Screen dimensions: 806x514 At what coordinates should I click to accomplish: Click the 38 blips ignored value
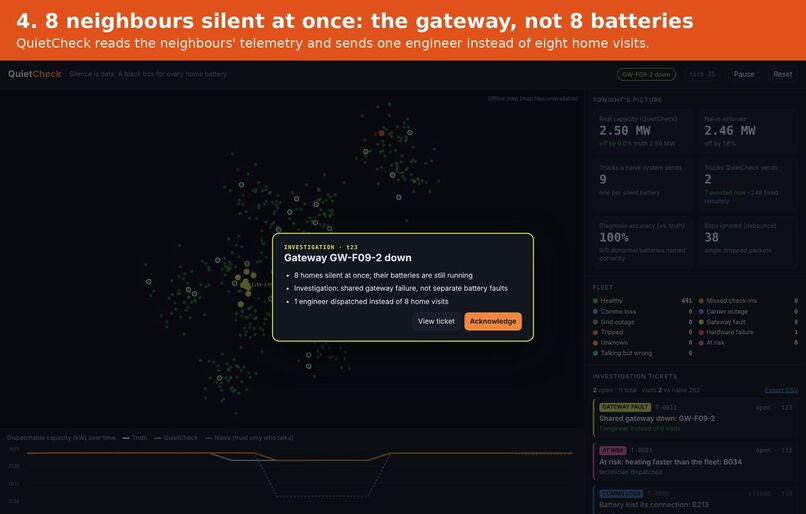tap(711, 237)
